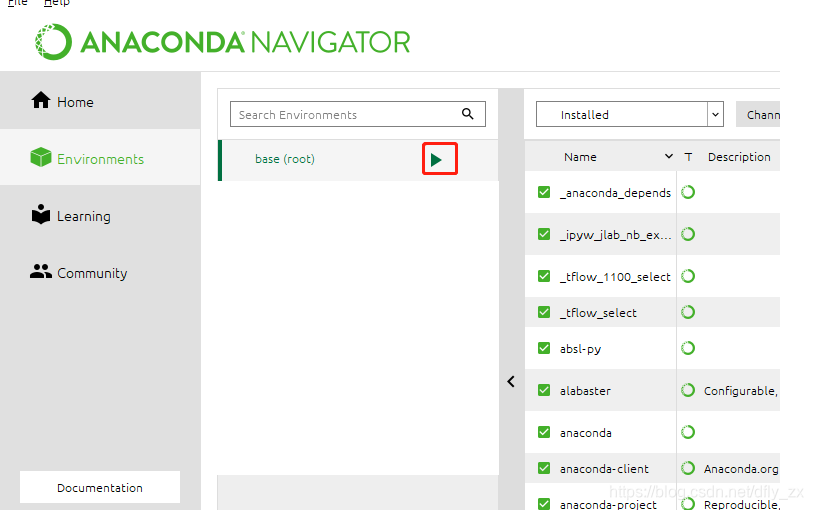Image resolution: width=813 pixels, height=510 pixels.
Task: Click type circle icon for _tflow_1100_select
Action: click(x=688, y=276)
